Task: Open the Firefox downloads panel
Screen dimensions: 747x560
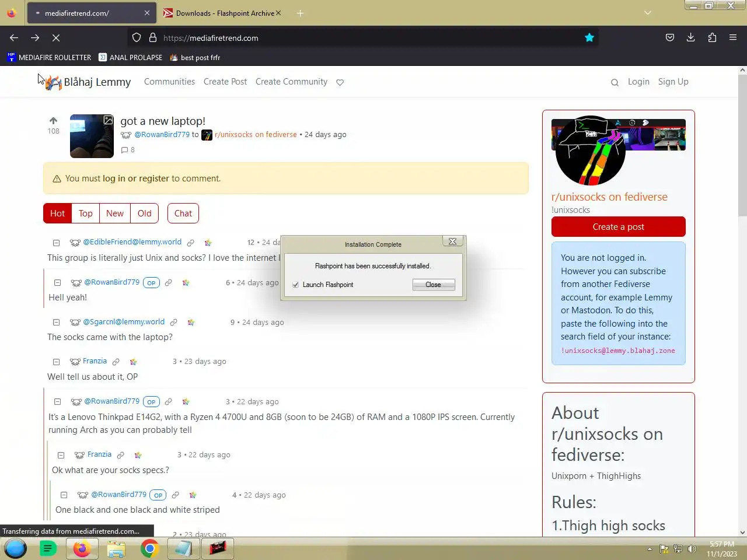Action: pyautogui.click(x=691, y=38)
